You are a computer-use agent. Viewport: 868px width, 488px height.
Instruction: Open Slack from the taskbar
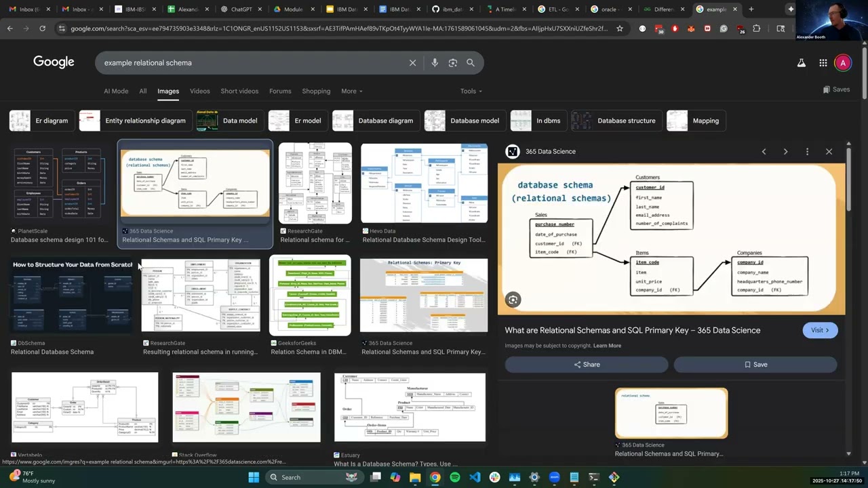tap(495, 477)
